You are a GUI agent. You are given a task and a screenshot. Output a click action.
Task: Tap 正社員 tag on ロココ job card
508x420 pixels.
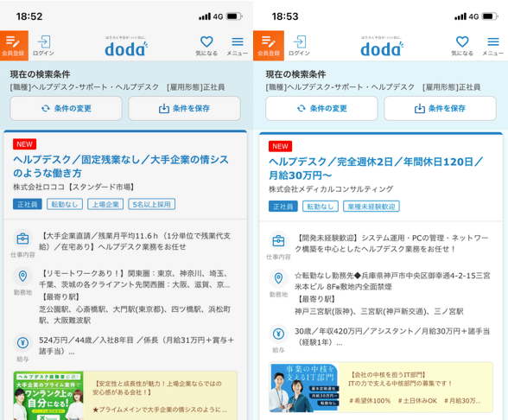pos(28,204)
